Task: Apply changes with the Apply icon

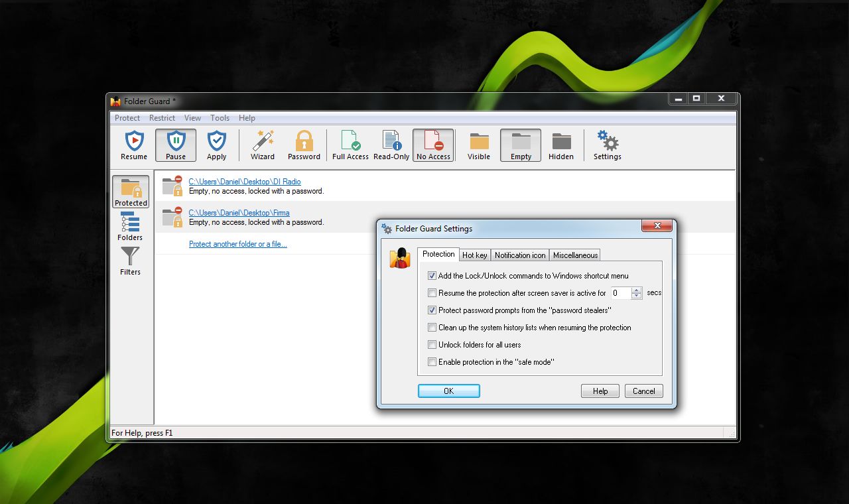Action: pos(217,145)
